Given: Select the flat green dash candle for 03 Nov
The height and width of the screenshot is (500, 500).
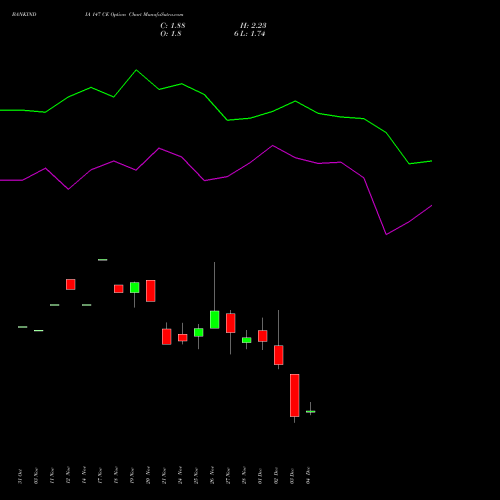Looking at the screenshot, I should [39, 331].
